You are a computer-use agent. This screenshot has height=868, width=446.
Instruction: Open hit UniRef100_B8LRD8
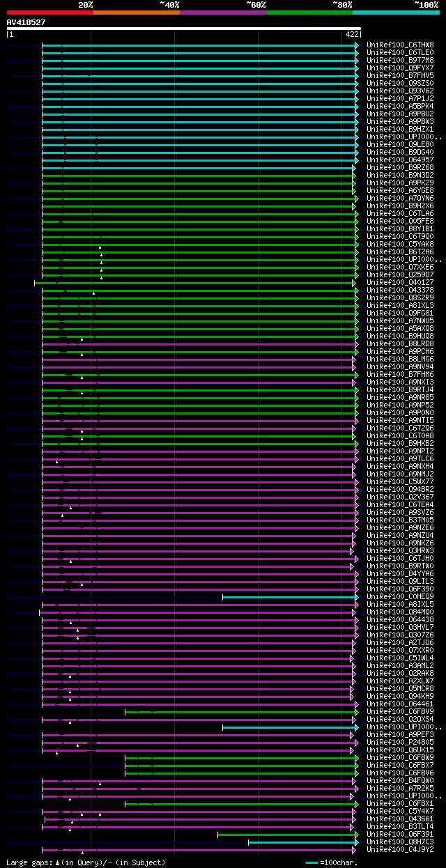[x=400, y=343]
